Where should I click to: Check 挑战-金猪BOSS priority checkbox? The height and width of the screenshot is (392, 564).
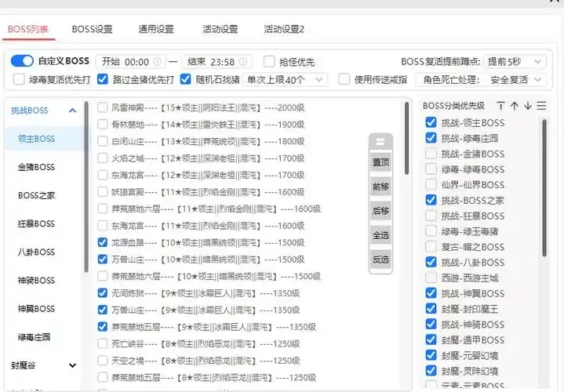click(x=431, y=154)
